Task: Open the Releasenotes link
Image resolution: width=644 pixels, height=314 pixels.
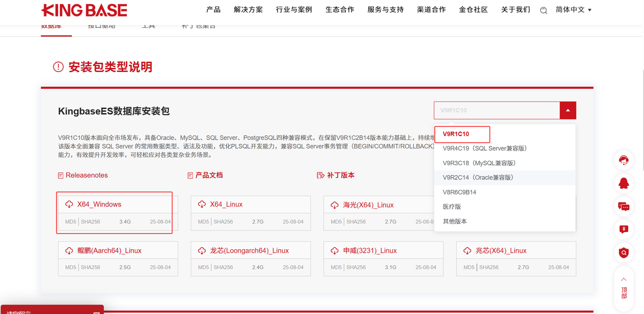Action: (87, 175)
